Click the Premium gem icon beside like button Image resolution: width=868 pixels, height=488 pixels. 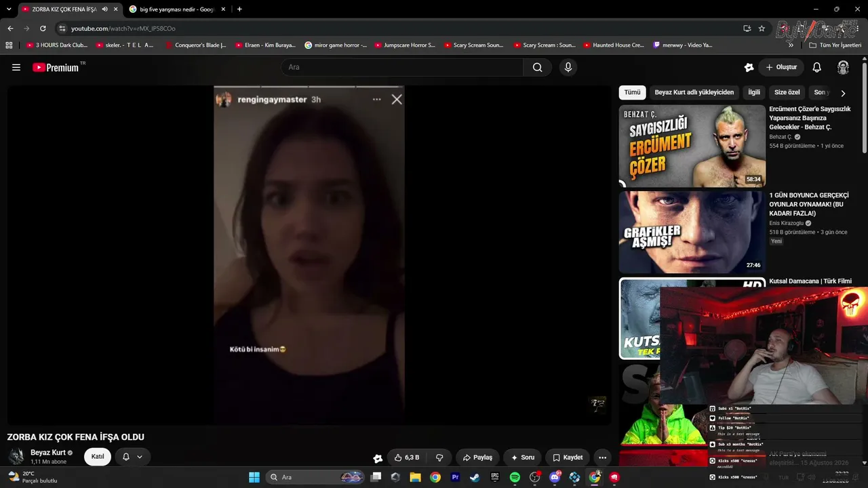click(378, 458)
